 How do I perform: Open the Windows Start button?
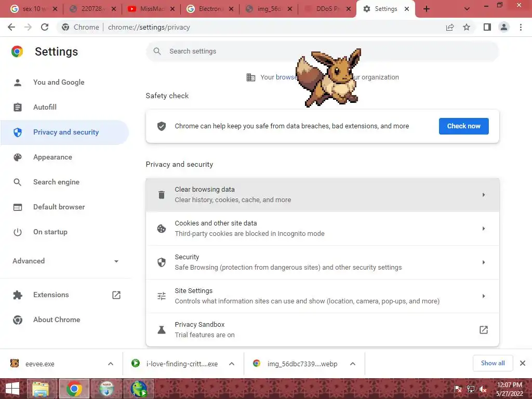click(x=12, y=389)
